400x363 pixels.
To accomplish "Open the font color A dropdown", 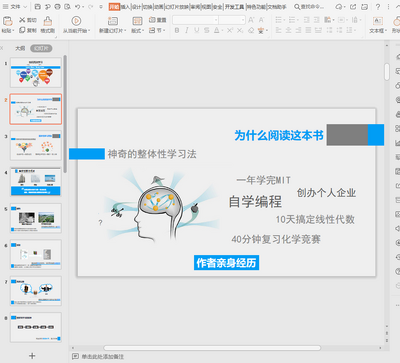I will [222, 31].
